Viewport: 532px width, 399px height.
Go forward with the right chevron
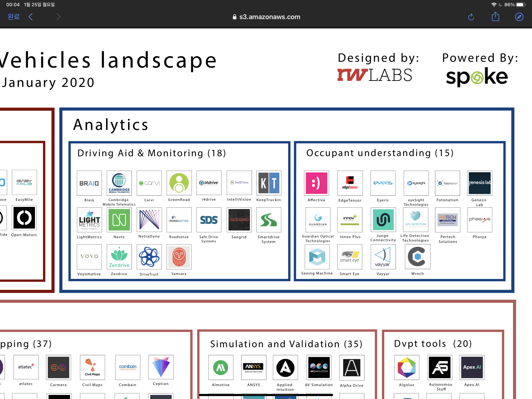[58, 17]
